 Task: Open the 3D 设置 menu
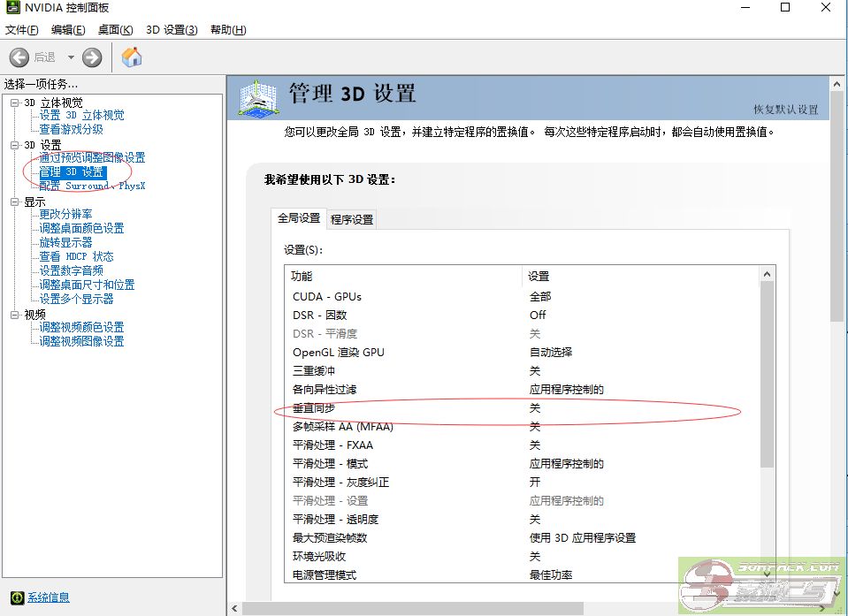(x=172, y=29)
